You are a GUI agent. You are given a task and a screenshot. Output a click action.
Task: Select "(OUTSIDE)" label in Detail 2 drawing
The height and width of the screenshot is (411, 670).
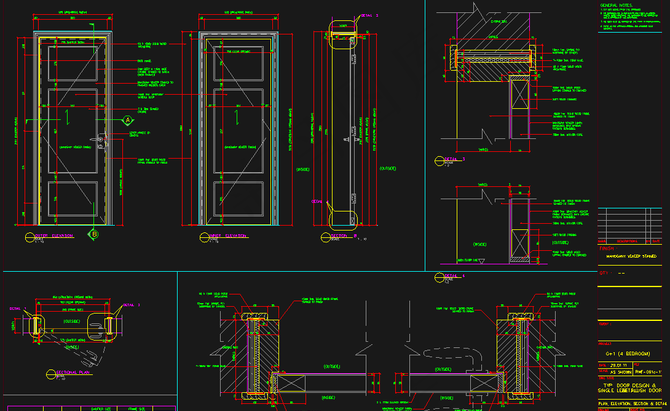point(560,243)
